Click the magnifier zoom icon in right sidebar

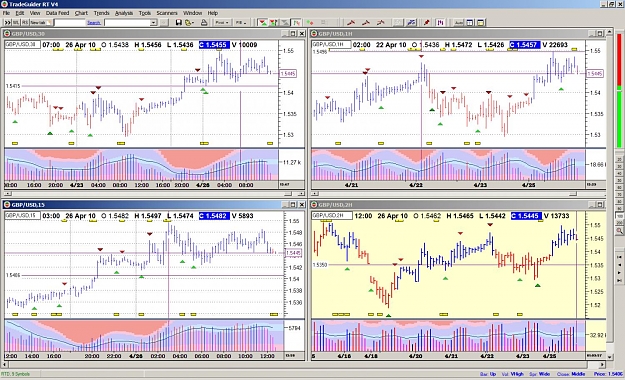620,231
